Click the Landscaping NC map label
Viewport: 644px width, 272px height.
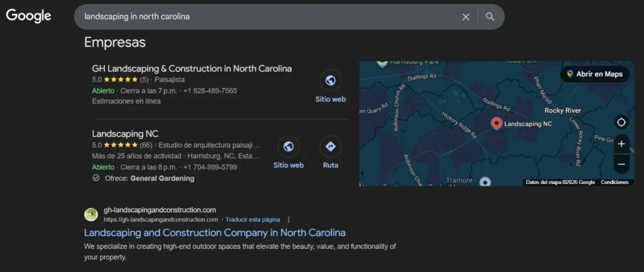528,124
